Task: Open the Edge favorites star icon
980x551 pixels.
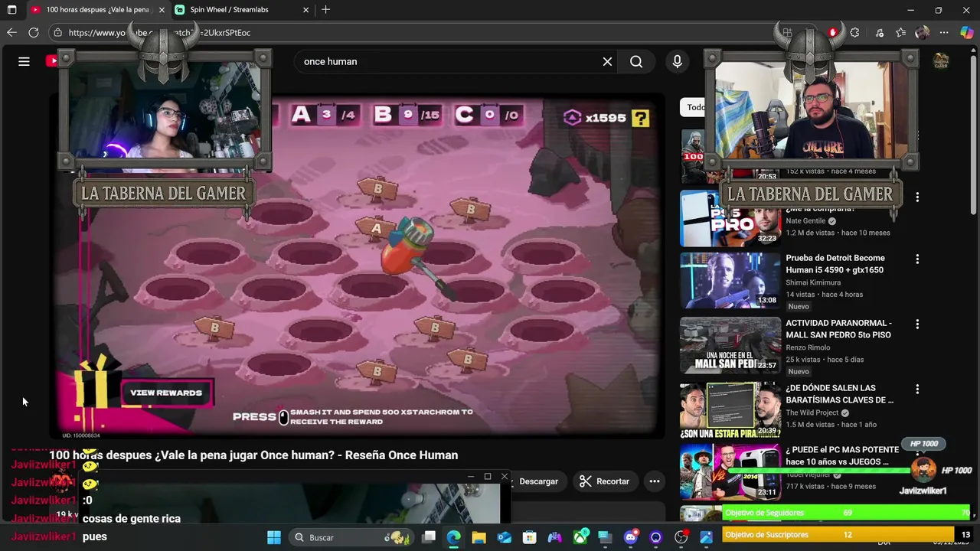Action: (x=901, y=32)
